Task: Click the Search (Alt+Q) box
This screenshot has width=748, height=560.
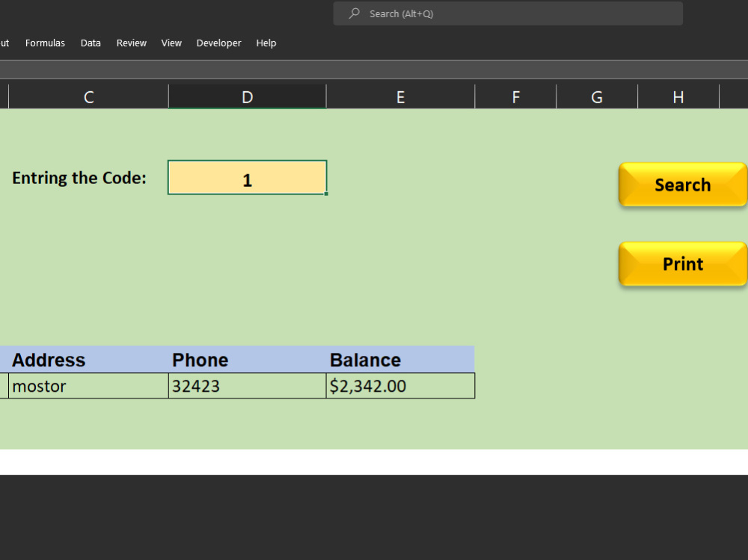Action: 508,13
